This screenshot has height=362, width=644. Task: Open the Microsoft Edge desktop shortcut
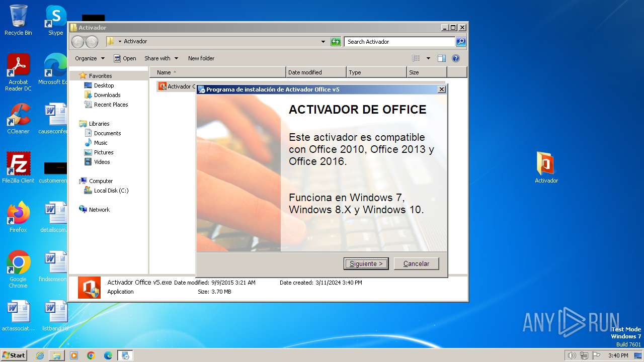point(54,69)
